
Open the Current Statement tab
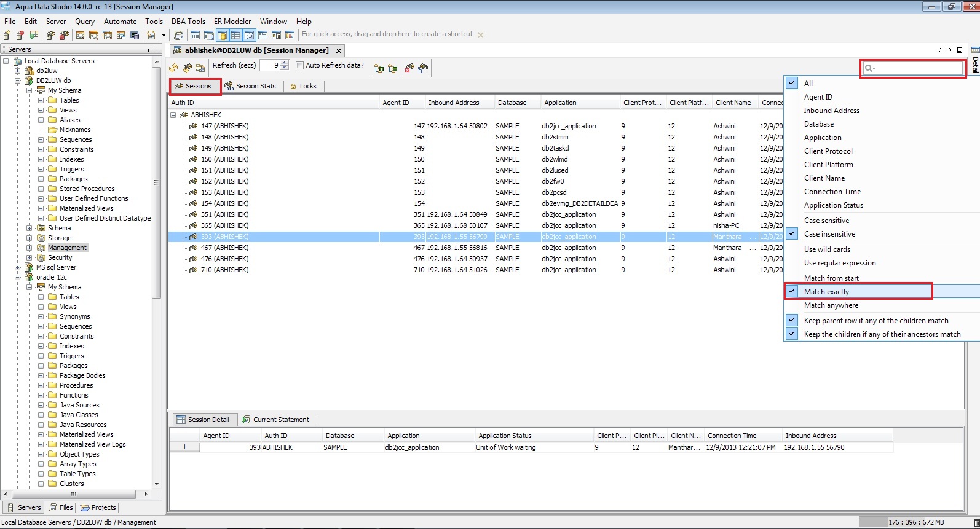coord(275,420)
